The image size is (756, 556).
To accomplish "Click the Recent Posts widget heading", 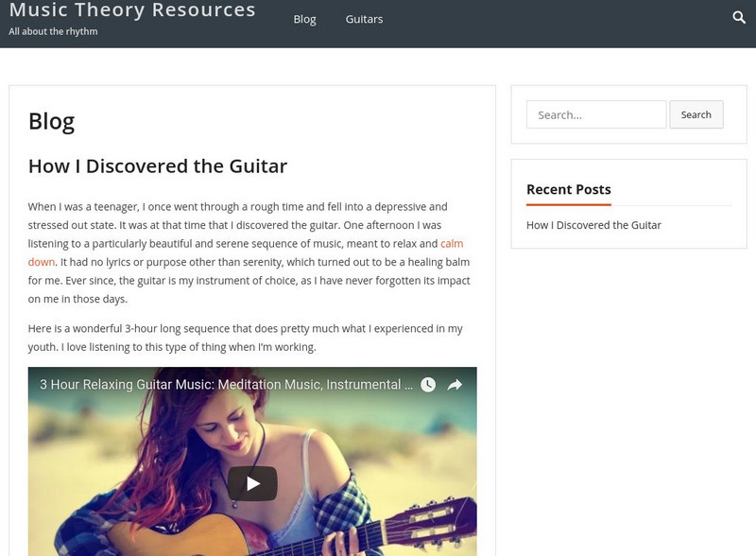I will (569, 189).
